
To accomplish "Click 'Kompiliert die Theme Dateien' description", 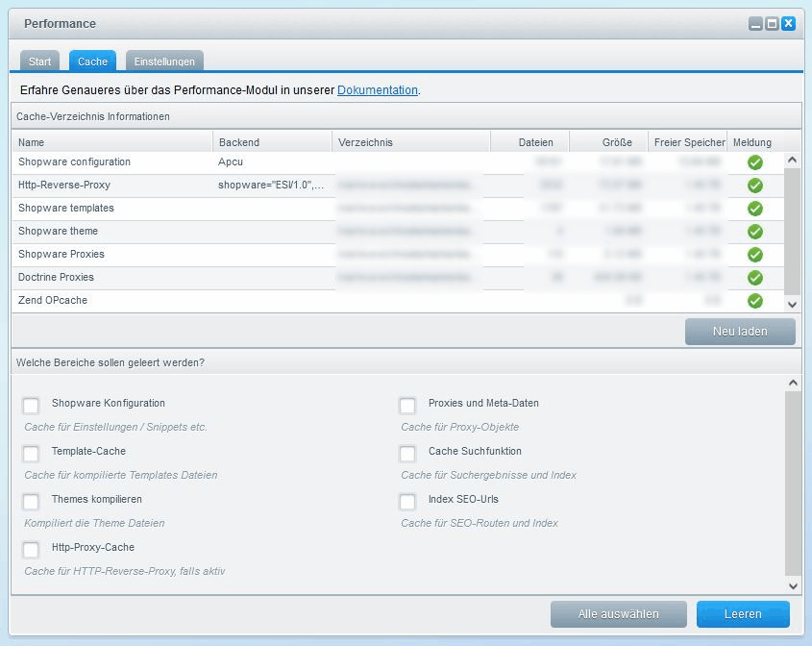I will tap(94, 524).
